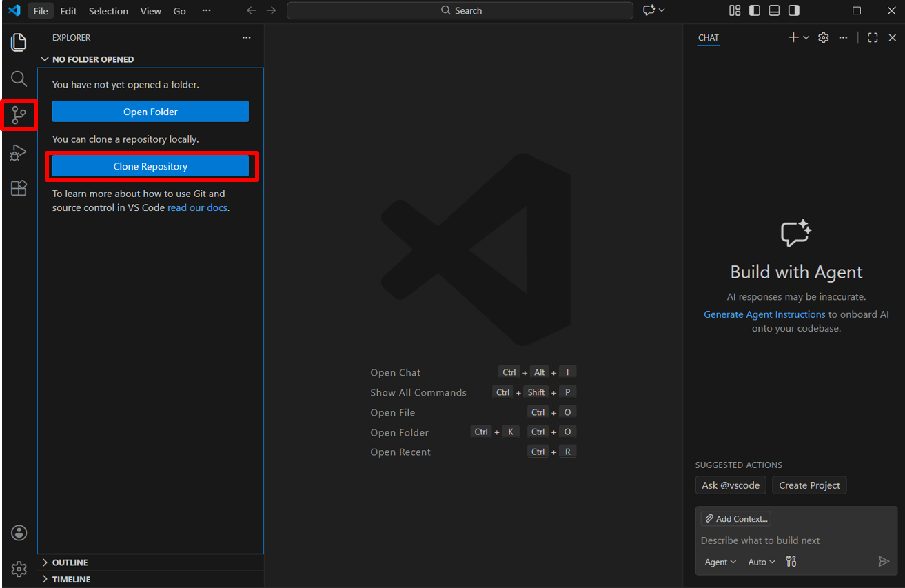This screenshot has height=588, width=905.
Task: Open the Go menu
Action: [x=179, y=11]
